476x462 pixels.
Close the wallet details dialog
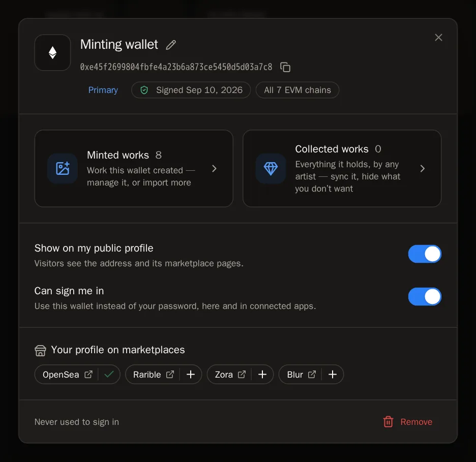pos(438,37)
